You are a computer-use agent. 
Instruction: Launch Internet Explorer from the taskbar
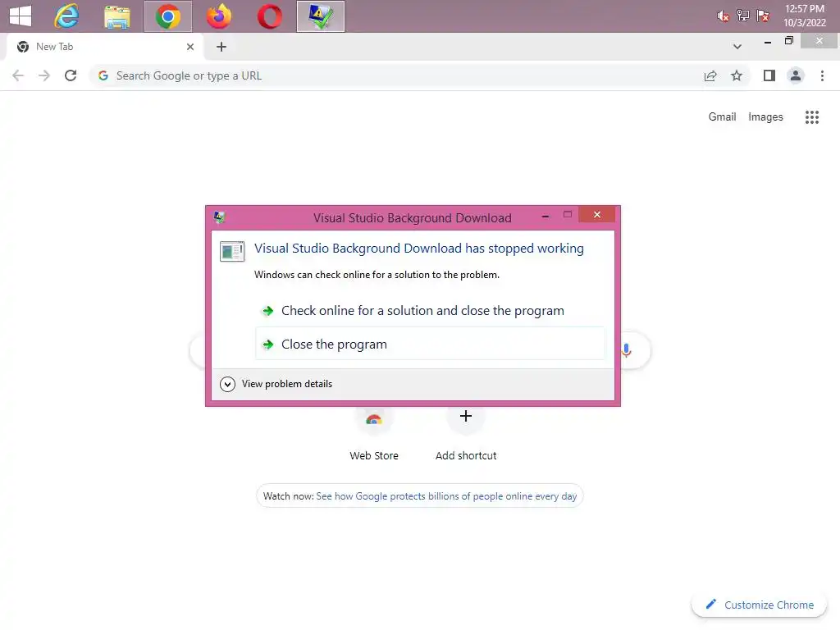point(66,16)
